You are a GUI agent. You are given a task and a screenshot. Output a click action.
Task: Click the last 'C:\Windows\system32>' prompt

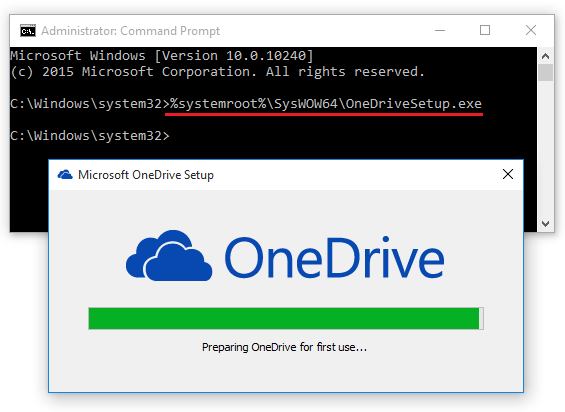(x=90, y=136)
